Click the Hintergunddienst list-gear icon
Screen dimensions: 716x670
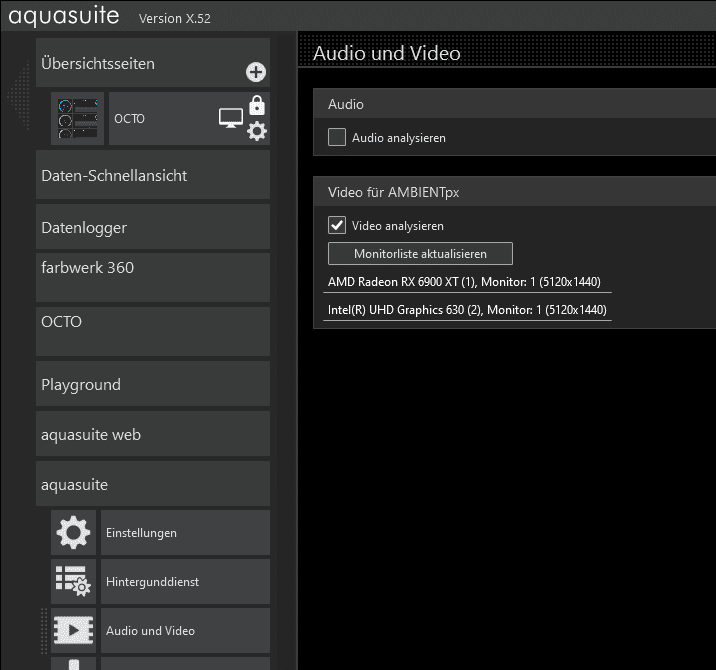(74, 581)
